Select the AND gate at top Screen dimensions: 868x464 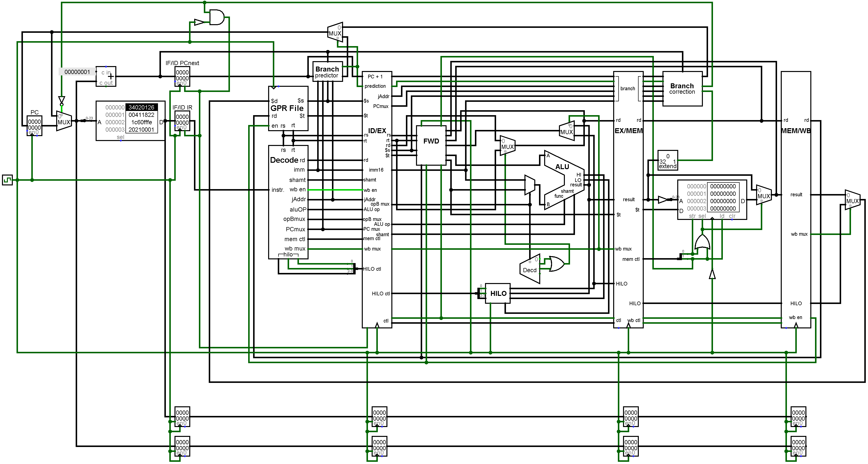(x=217, y=17)
